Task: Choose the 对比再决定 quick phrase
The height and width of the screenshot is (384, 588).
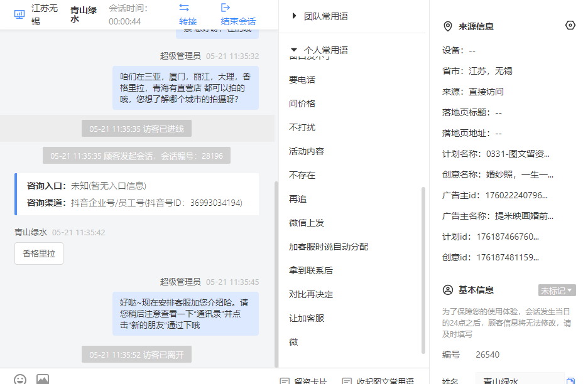Action: point(311,294)
